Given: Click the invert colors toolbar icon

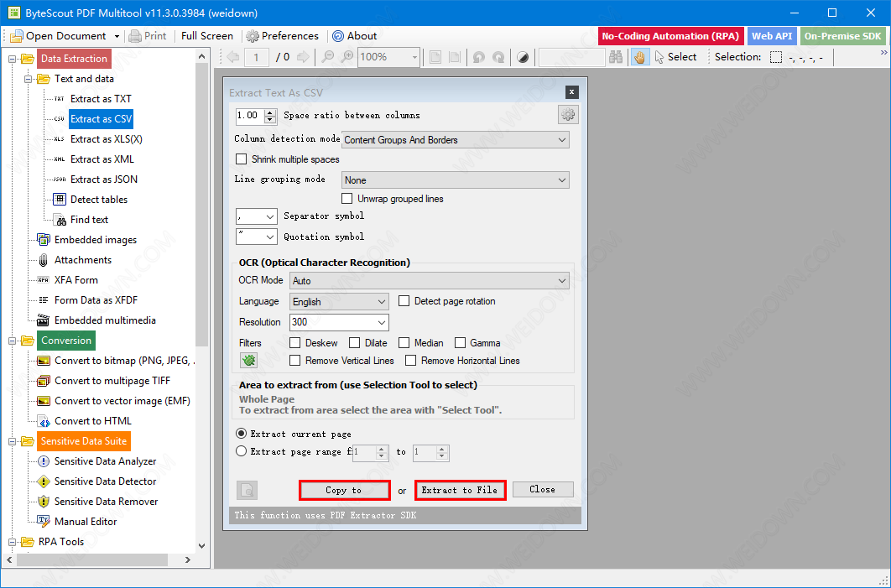Looking at the screenshot, I should point(523,57).
